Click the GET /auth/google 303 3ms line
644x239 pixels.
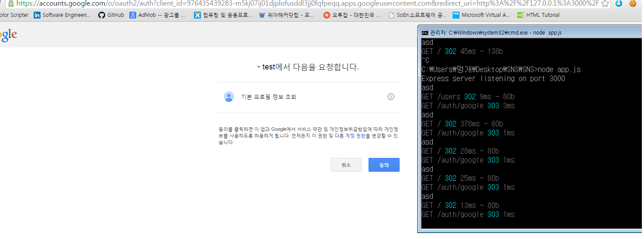pyautogui.click(x=468, y=106)
